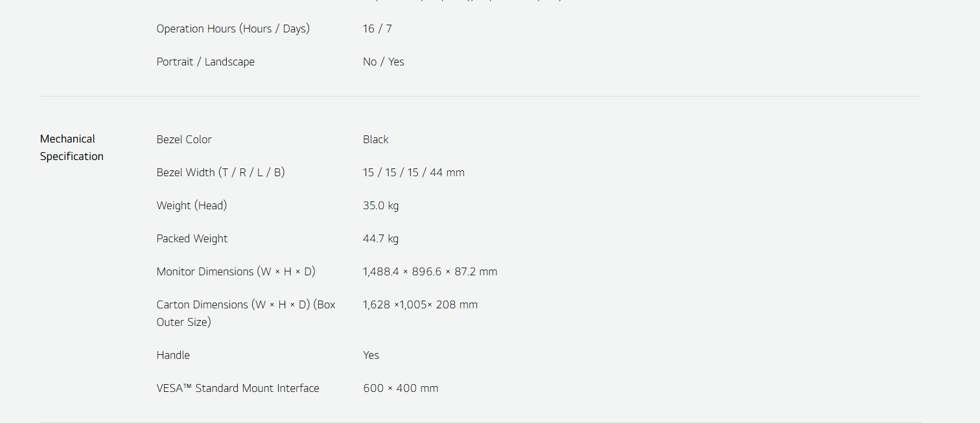Select the 16 / 7 operation hours value

pyautogui.click(x=377, y=29)
